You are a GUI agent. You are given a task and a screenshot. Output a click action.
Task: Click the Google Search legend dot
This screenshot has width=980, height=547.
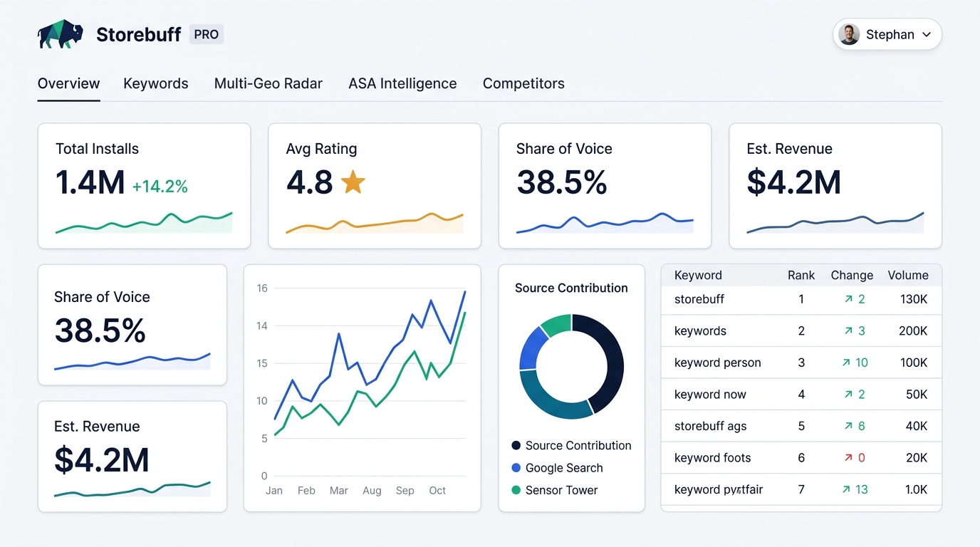(x=516, y=468)
